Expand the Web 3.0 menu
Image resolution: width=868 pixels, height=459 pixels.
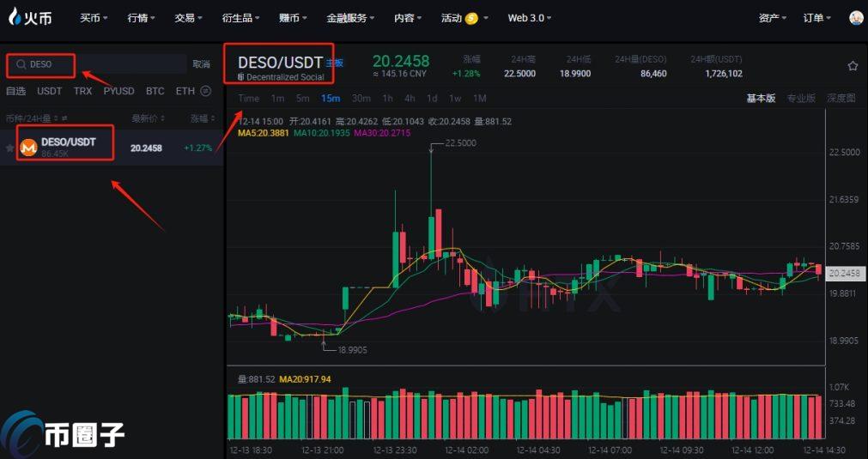[530, 18]
